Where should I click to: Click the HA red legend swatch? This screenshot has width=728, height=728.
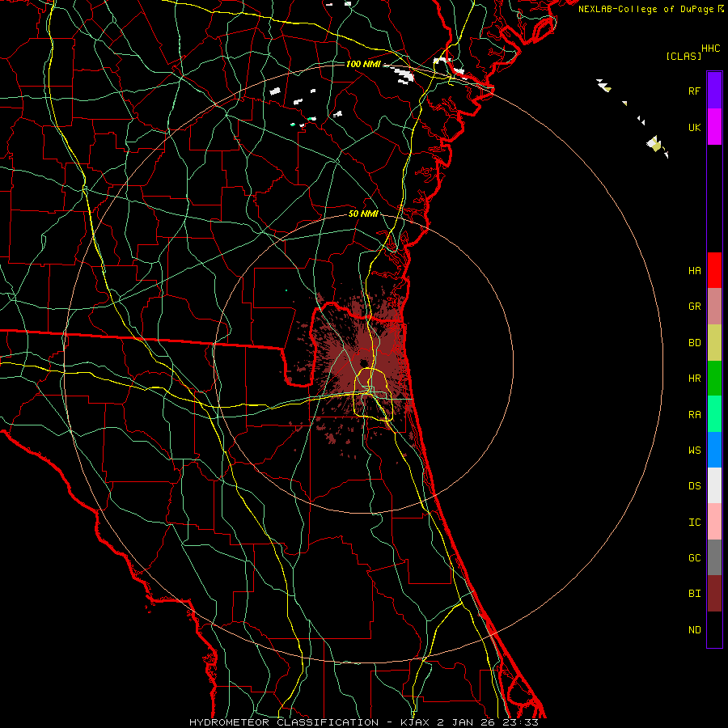pos(714,270)
